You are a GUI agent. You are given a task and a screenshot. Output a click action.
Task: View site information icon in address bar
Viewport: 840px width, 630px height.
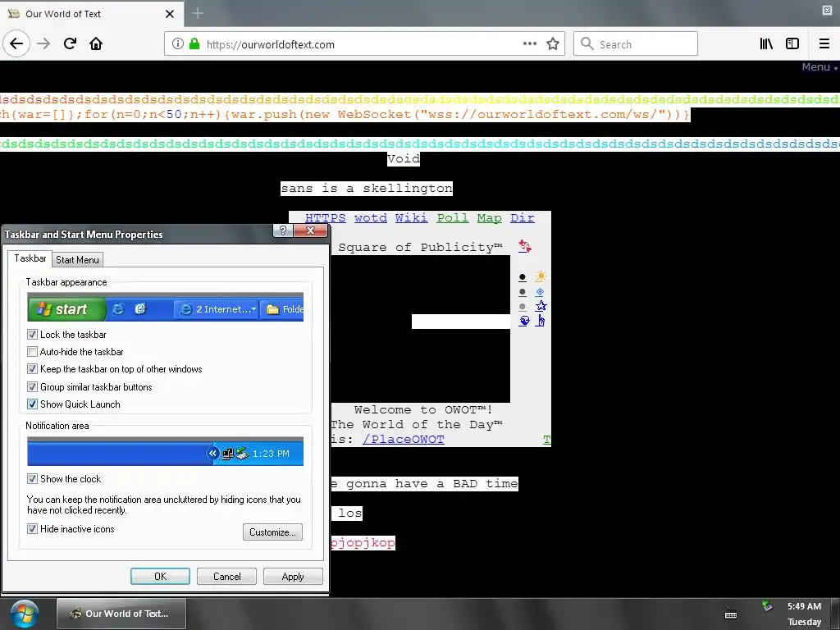(178, 44)
